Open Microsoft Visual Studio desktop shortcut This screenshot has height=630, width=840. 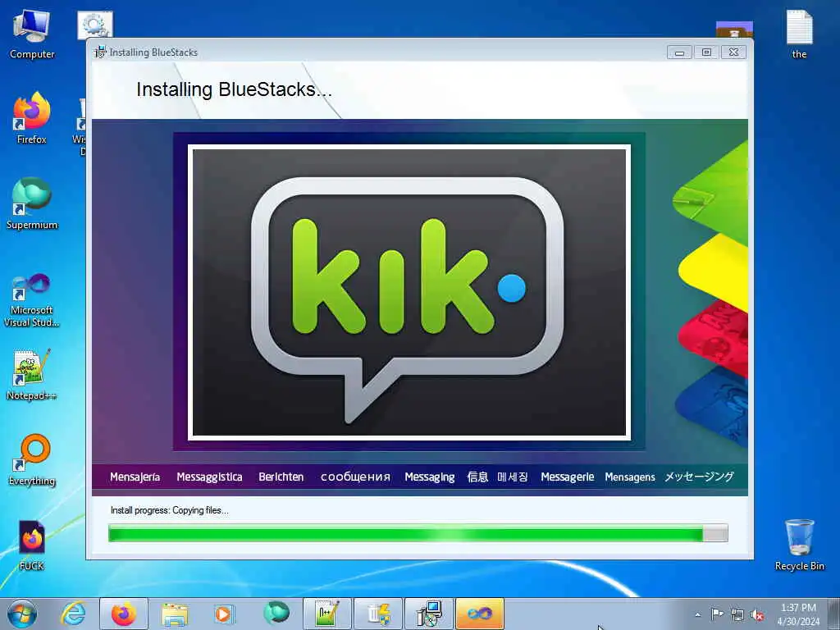32,300
